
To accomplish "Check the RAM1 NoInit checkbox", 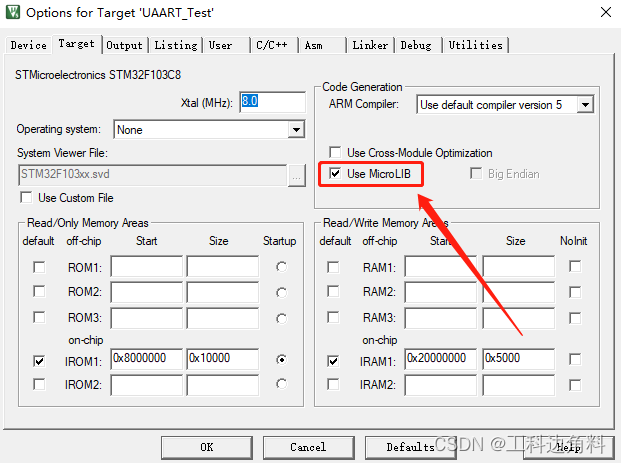I will coord(575,266).
